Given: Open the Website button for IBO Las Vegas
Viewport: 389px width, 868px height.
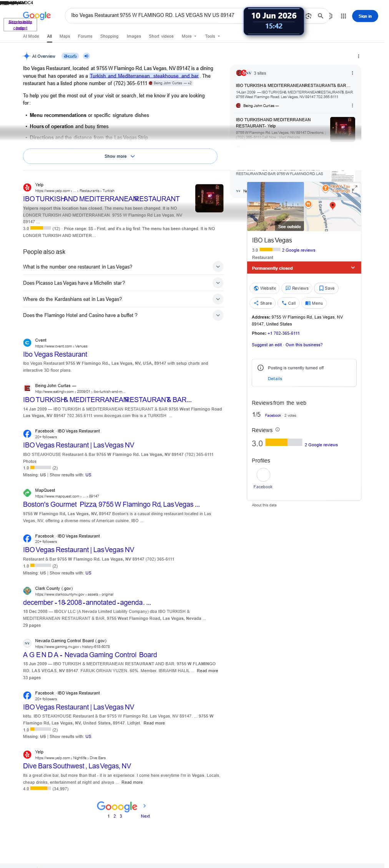Looking at the screenshot, I should (x=264, y=288).
